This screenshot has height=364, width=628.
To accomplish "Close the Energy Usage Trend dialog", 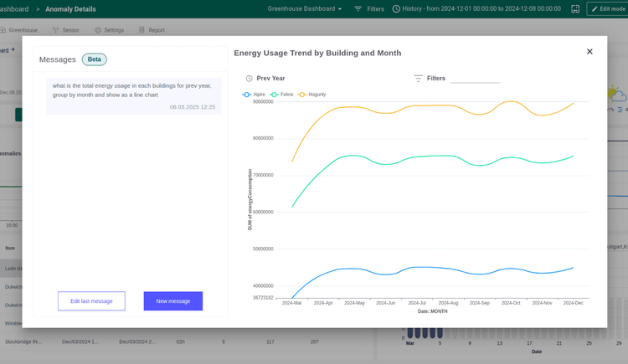I will (589, 52).
